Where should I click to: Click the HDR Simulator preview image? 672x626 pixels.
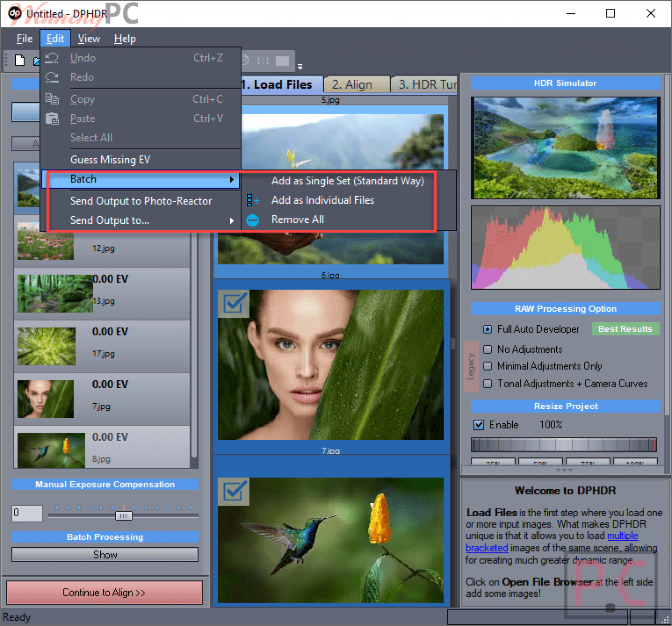tap(565, 148)
